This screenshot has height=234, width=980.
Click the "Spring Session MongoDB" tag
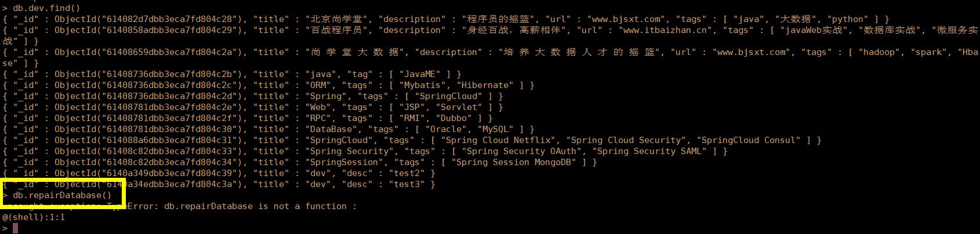coord(513,162)
